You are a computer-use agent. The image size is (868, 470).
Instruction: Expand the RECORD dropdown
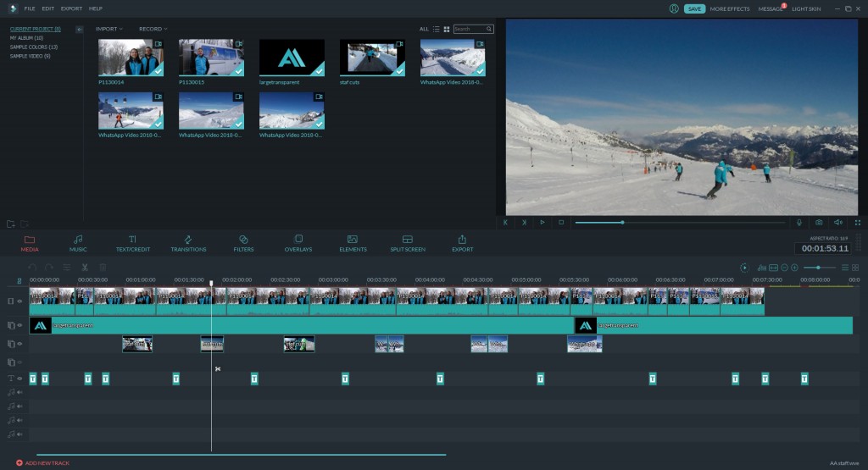[x=153, y=29]
